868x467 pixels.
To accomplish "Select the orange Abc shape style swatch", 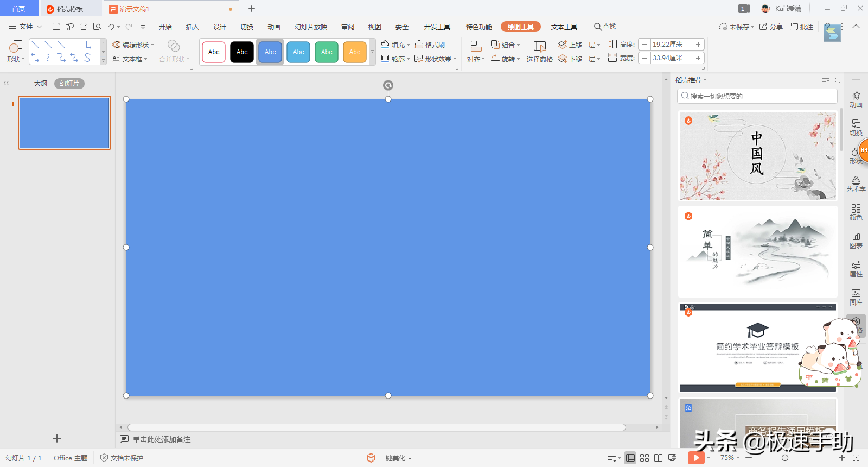I will (x=355, y=52).
